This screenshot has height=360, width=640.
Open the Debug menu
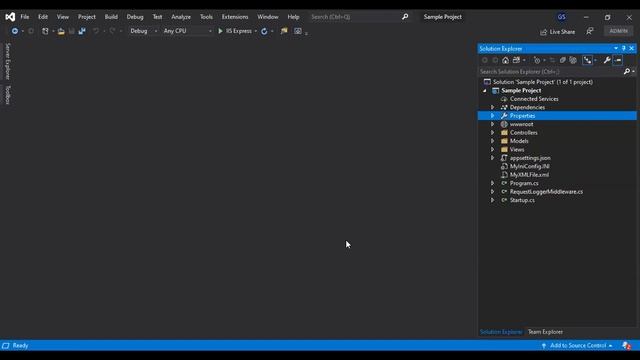click(x=135, y=17)
